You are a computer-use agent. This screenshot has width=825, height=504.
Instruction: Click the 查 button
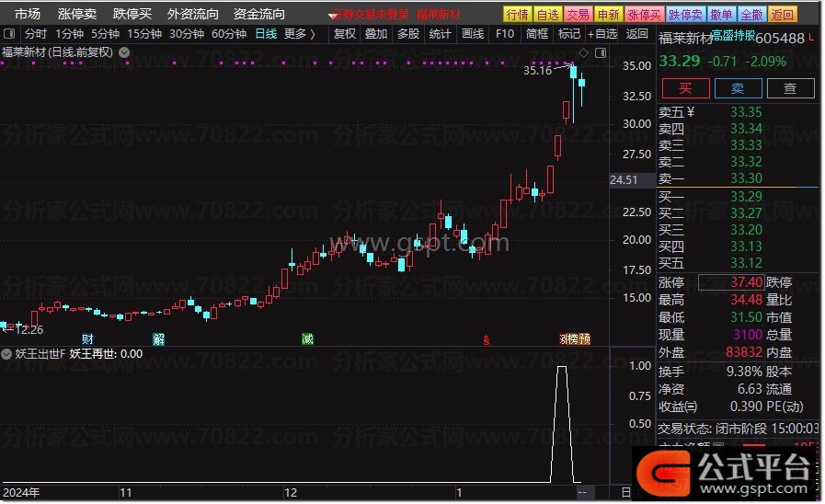click(790, 88)
